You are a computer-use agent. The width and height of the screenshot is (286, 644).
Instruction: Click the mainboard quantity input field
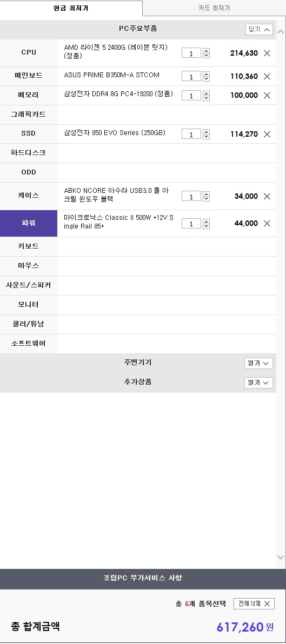click(x=191, y=76)
